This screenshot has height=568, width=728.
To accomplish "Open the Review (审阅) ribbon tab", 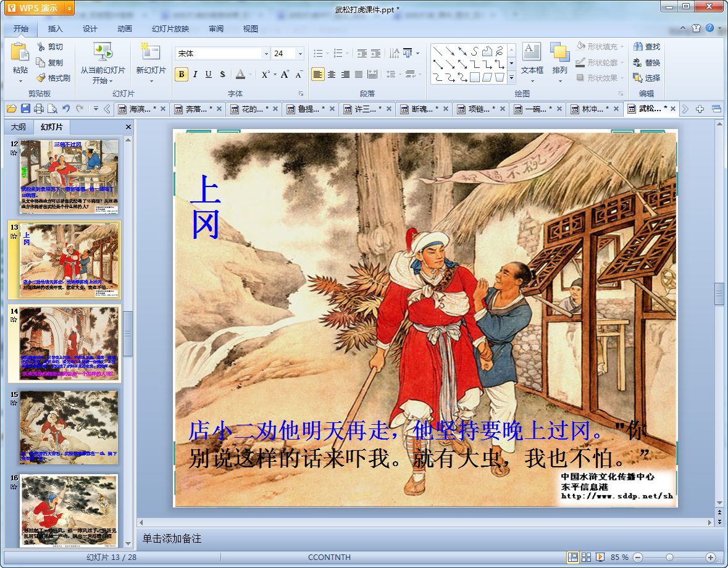I will point(216,29).
